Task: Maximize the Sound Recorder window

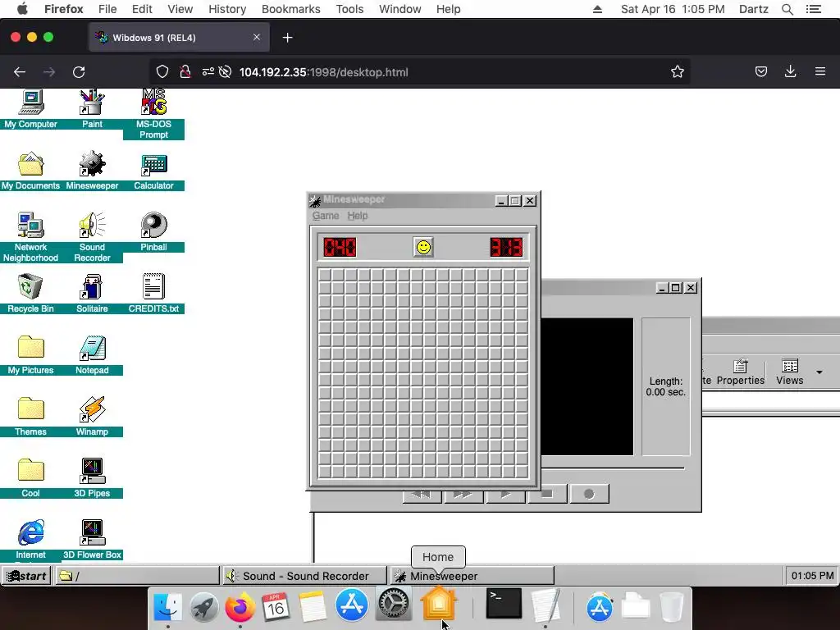Action: click(676, 288)
